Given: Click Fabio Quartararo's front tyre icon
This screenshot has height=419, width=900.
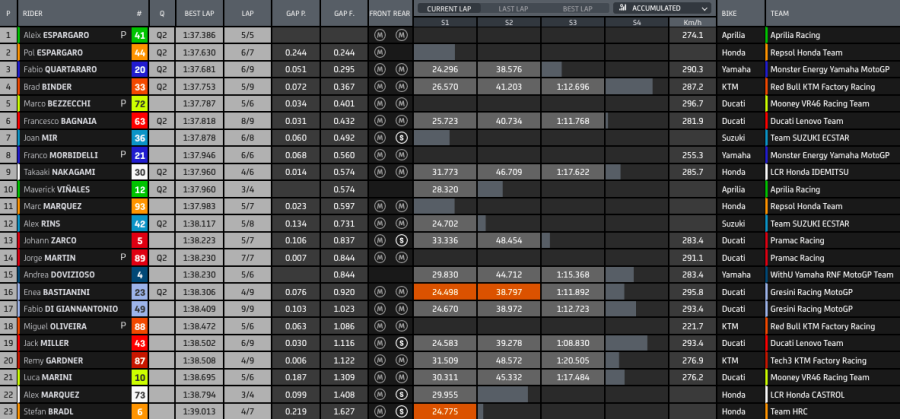Looking at the screenshot, I should pyautogui.click(x=380, y=70).
